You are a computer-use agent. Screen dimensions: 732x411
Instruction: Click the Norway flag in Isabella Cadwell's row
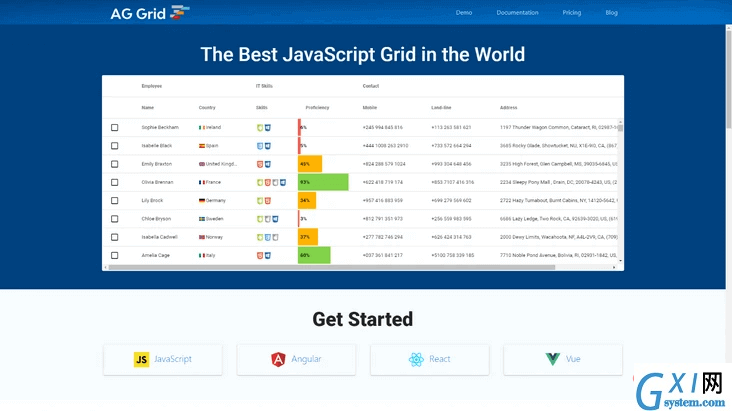tap(202, 237)
